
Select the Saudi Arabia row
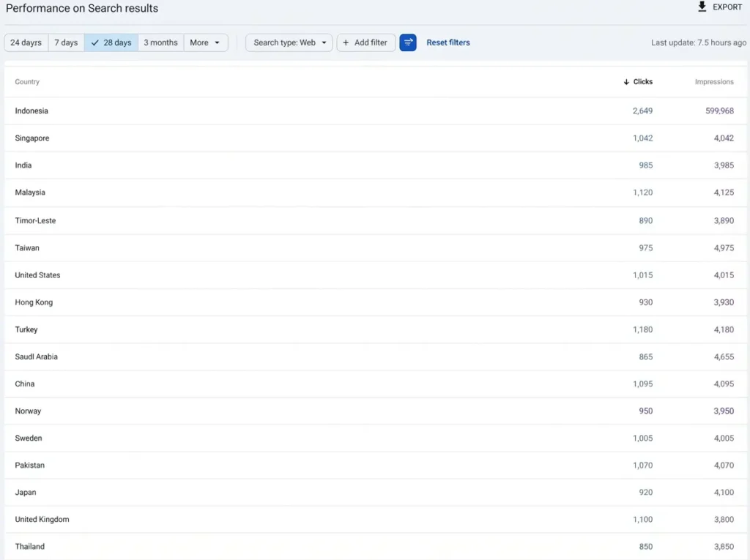pos(376,356)
